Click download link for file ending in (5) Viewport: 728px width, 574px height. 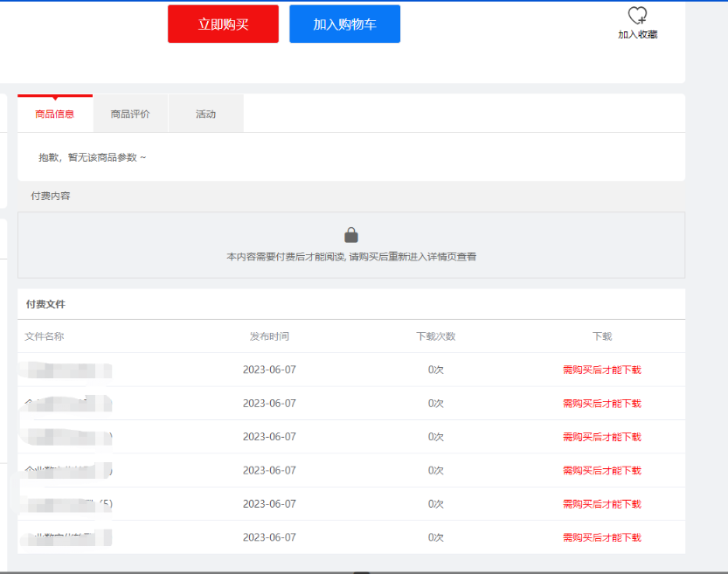601,504
